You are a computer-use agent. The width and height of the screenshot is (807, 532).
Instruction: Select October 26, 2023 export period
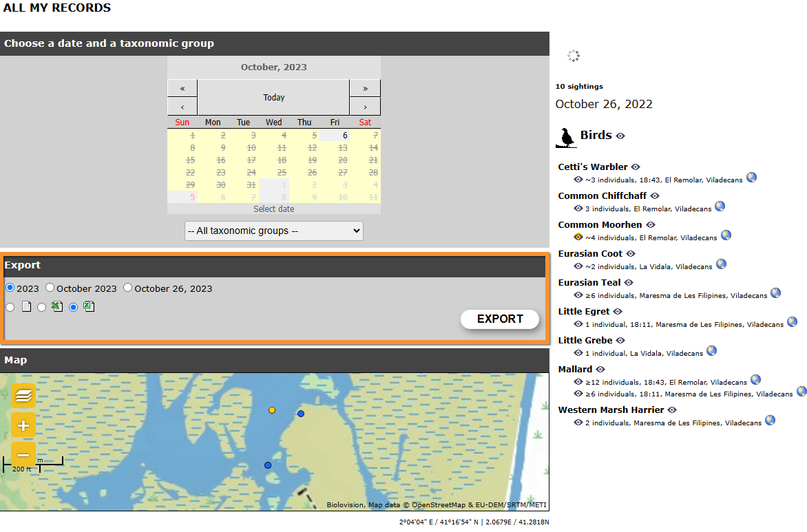(x=128, y=288)
